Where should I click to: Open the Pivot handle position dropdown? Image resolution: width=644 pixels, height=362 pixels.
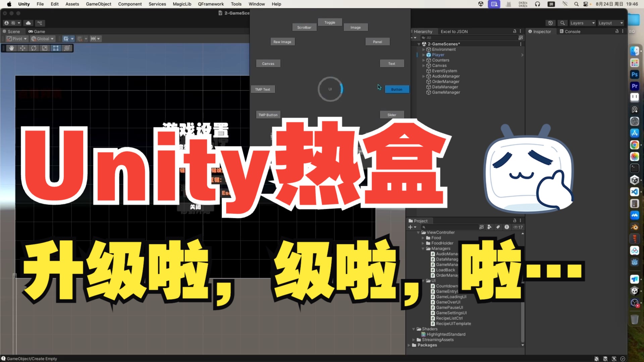tap(17, 39)
